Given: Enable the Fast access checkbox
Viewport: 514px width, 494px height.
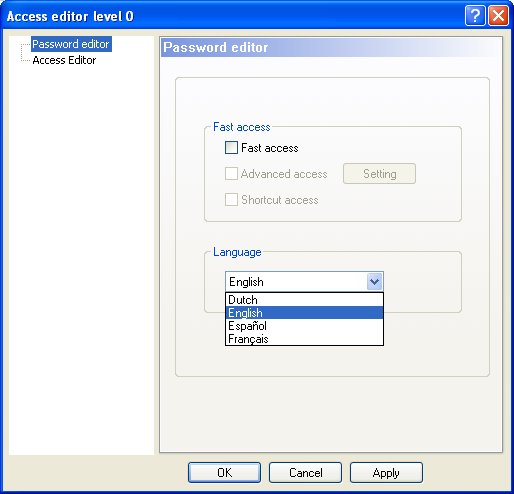Looking at the screenshot, I should click(x=231, y=147).
